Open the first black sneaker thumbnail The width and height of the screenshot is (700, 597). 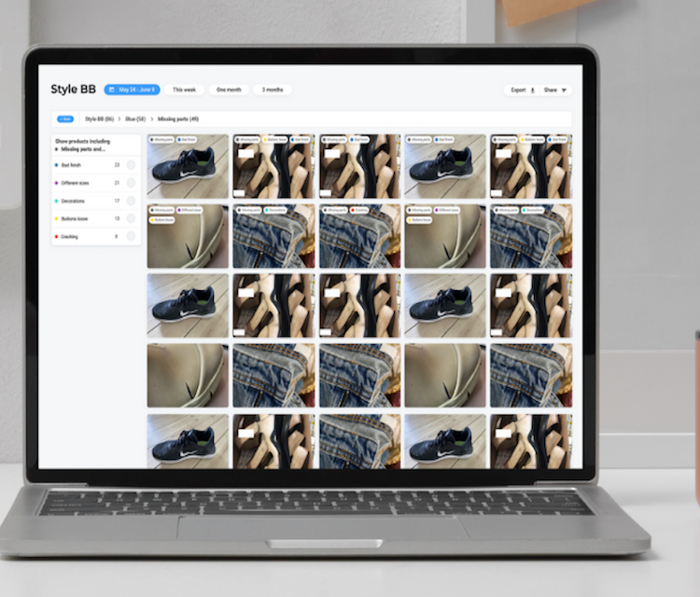(187, 170)
